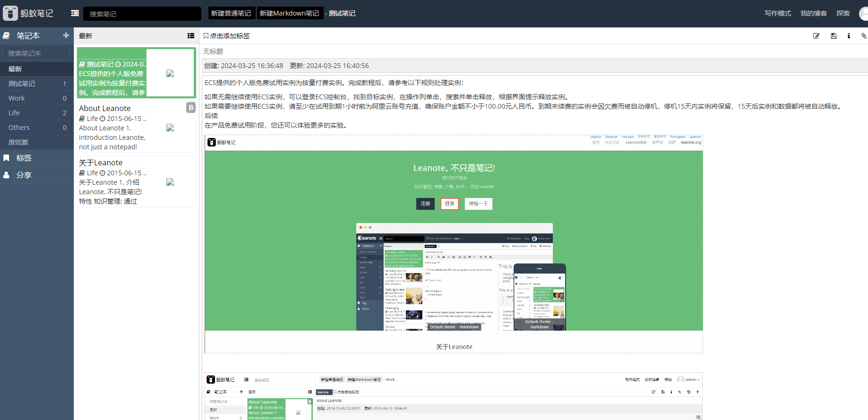Click the edit note pencil icon

click(816, 36)
